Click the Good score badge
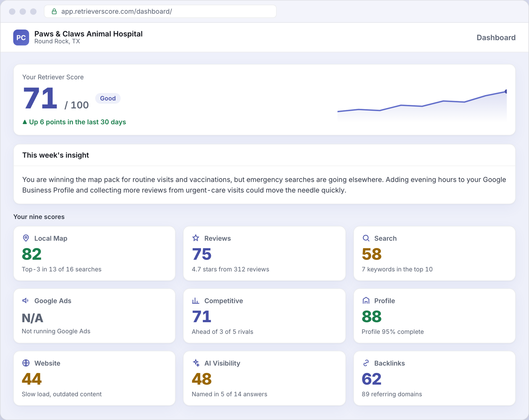 tap(108, 98)
